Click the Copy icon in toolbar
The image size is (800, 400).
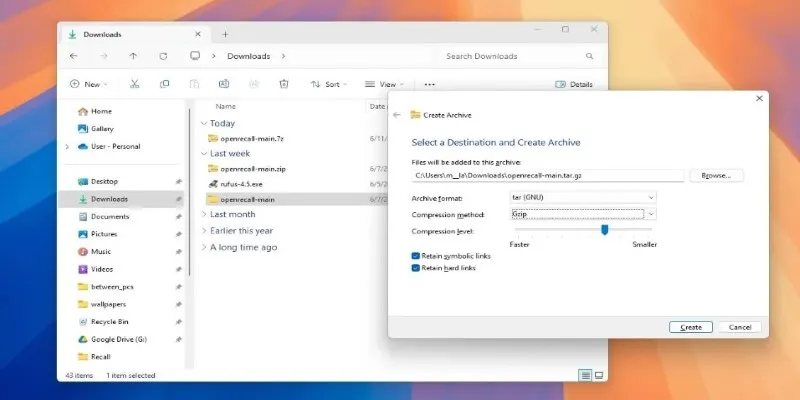(x=164, y=84)
